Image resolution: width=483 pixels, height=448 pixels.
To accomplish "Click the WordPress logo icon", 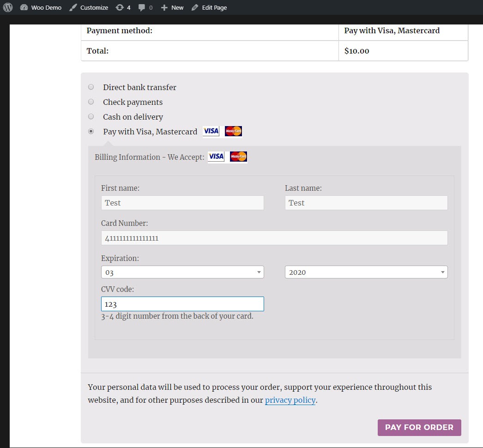I will [8, 7].
